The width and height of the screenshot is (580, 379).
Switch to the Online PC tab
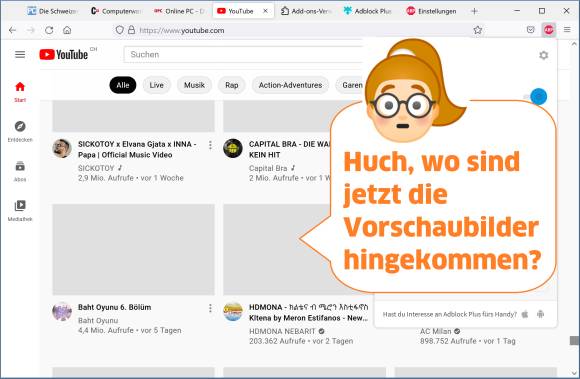[x=179, y=11]
